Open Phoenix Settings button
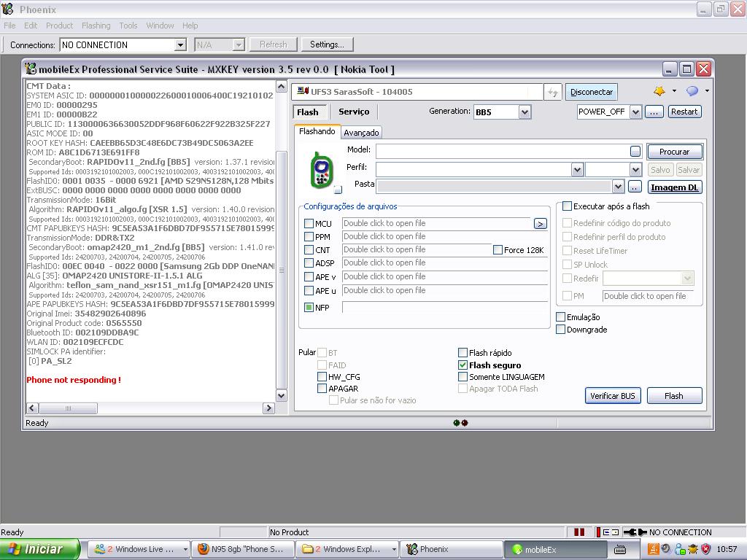 [327, 44]
